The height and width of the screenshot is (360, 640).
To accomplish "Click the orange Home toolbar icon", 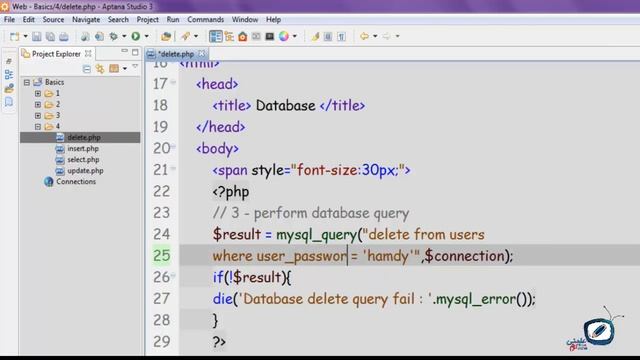I will coord(242,37).
